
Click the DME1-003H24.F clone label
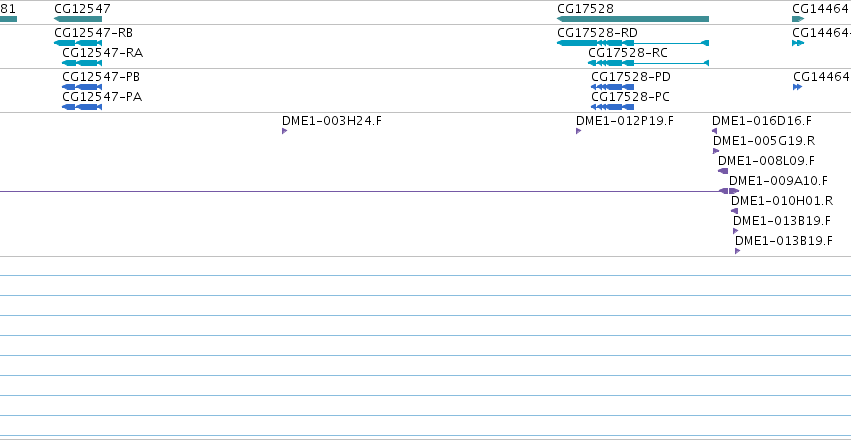pyautogui.click(x=332, y=120)
